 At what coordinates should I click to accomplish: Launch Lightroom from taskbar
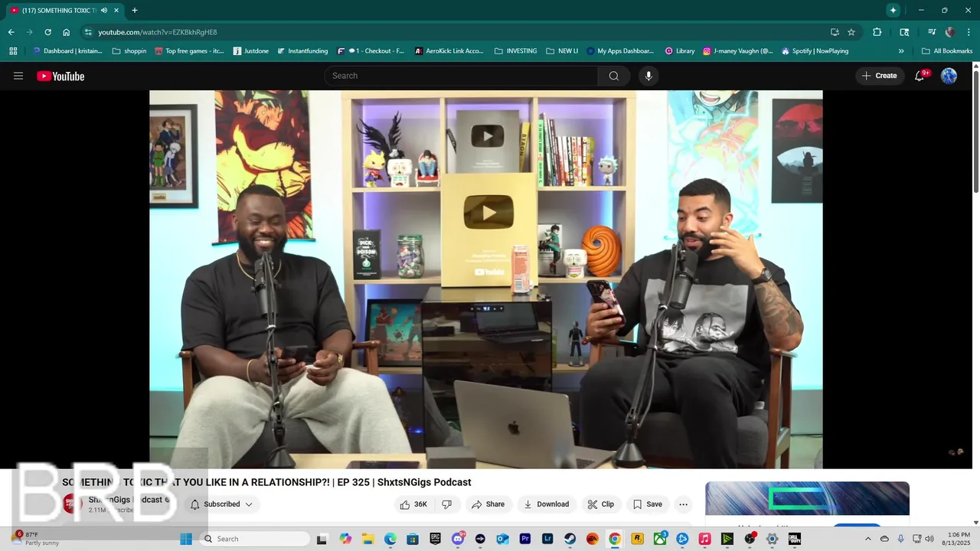[x=547, y=539]
